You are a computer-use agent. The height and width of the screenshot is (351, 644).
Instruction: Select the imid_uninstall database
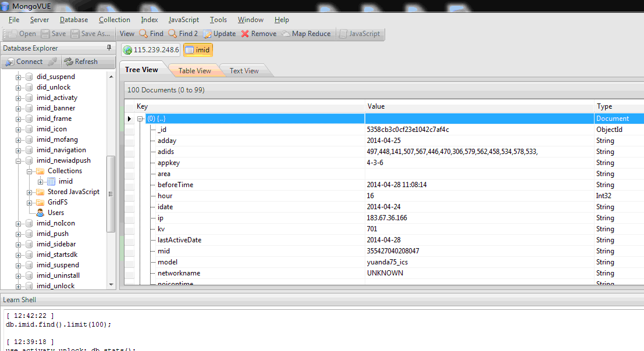58,275
